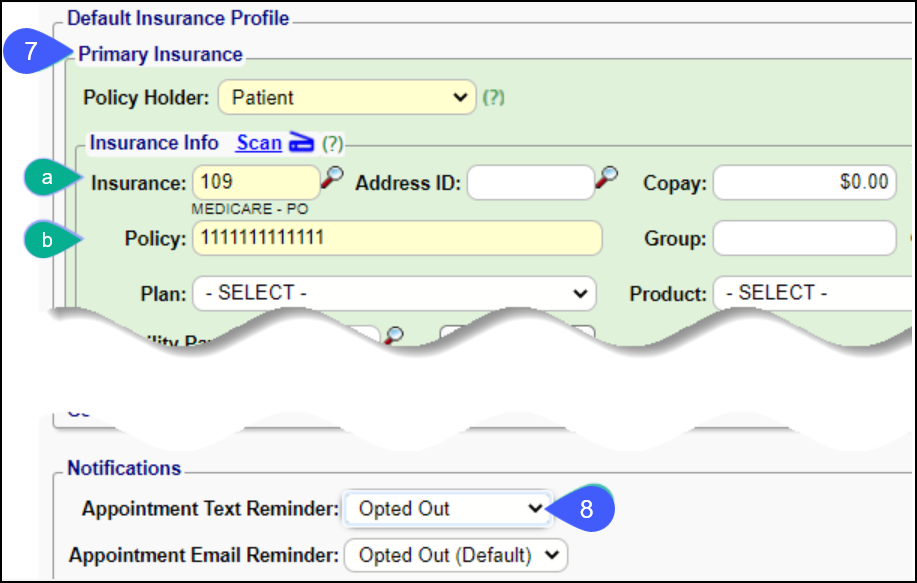Viewport: 917px width, 583px height.
Task: Open the help (?) icon beside Policy Holder
Action: tap(493, 98)
